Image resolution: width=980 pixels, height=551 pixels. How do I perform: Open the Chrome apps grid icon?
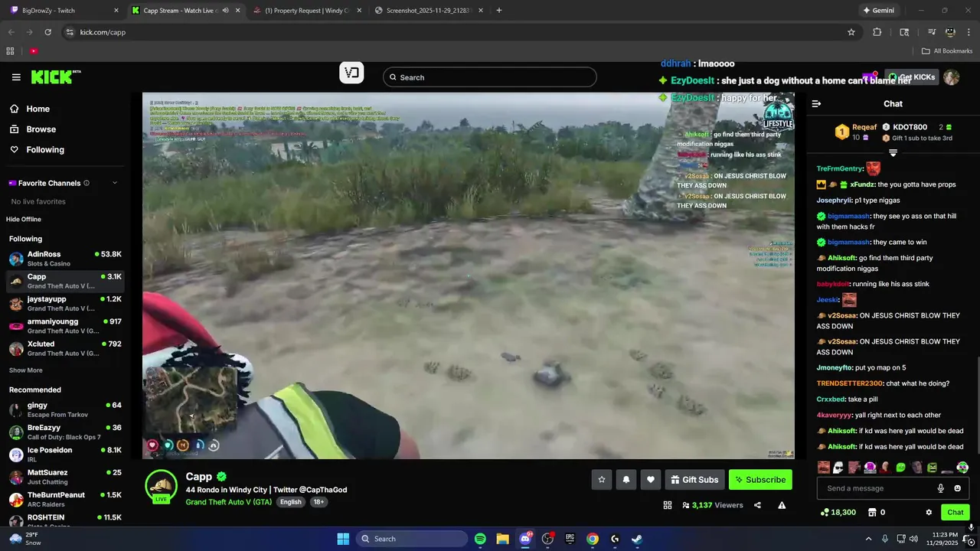10,51
